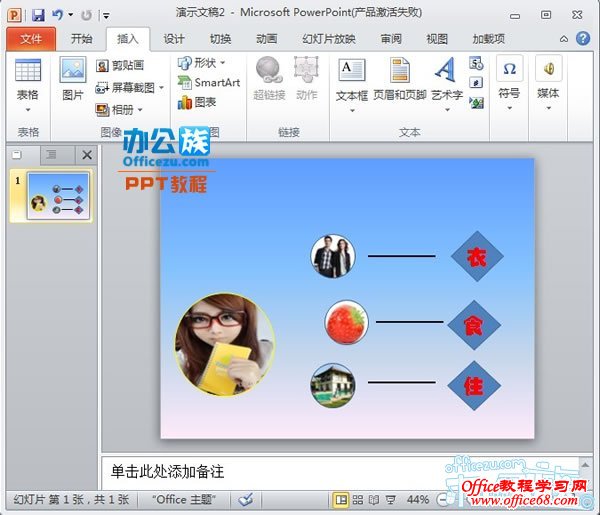The height and width of the screenshot is (515, 600).
Task: Click the 文件 (File) button
Action: coord(31,39)
